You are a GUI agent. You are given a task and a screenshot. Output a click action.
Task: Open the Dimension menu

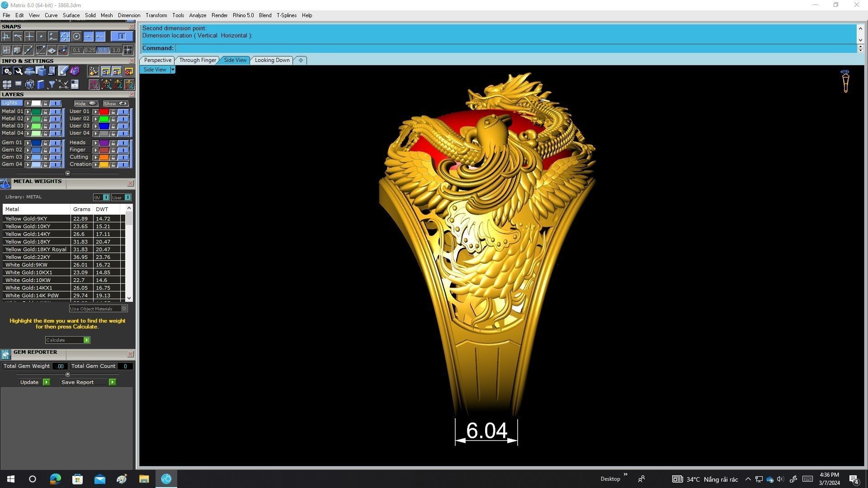coord(129,15)
